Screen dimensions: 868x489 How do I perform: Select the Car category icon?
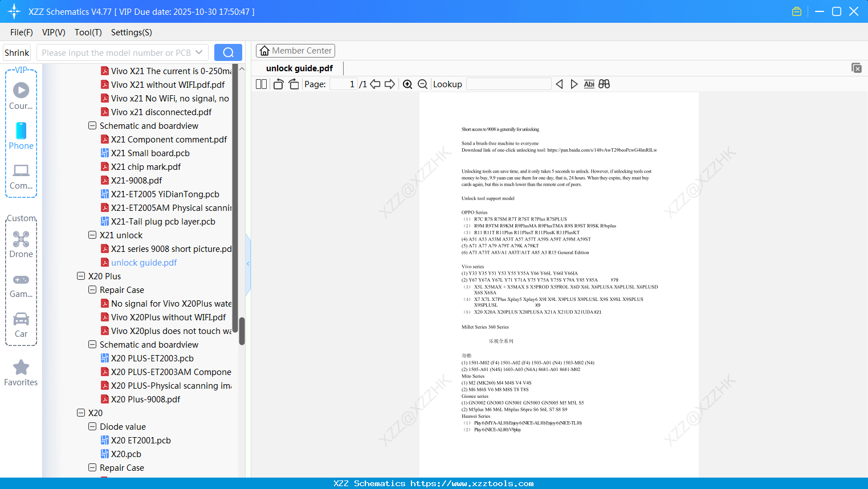(21, 325)
